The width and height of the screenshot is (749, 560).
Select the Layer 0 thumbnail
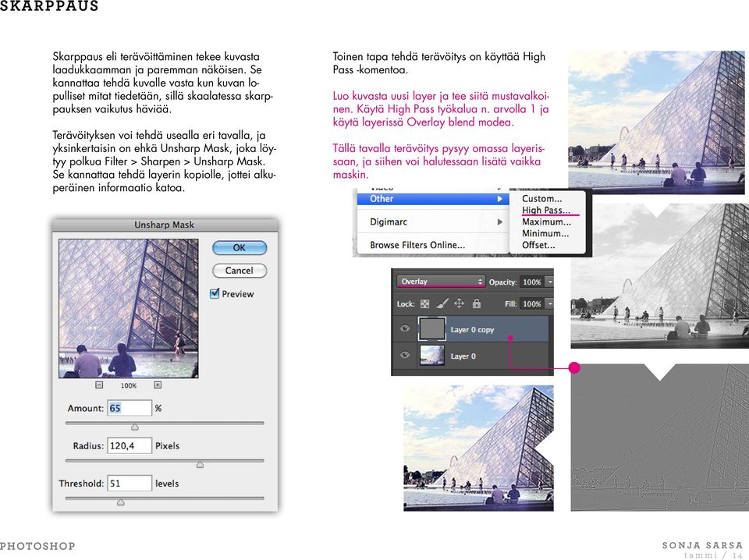(x=431, y=356)
